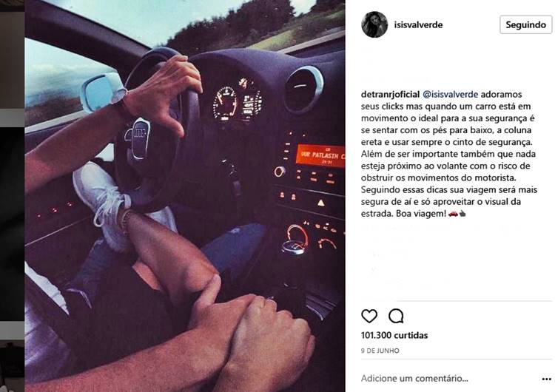Toggle the Seguindo follow button

525,24
